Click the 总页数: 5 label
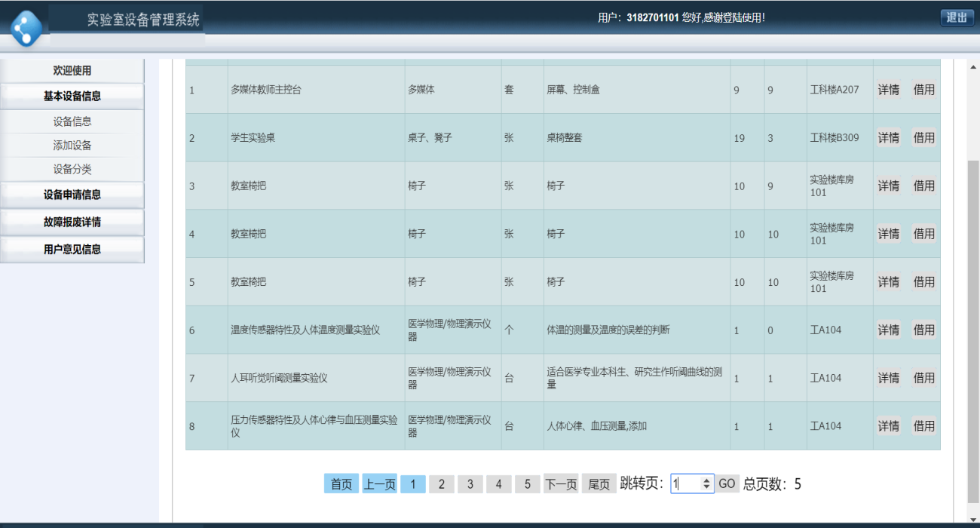 pos(772,484)
